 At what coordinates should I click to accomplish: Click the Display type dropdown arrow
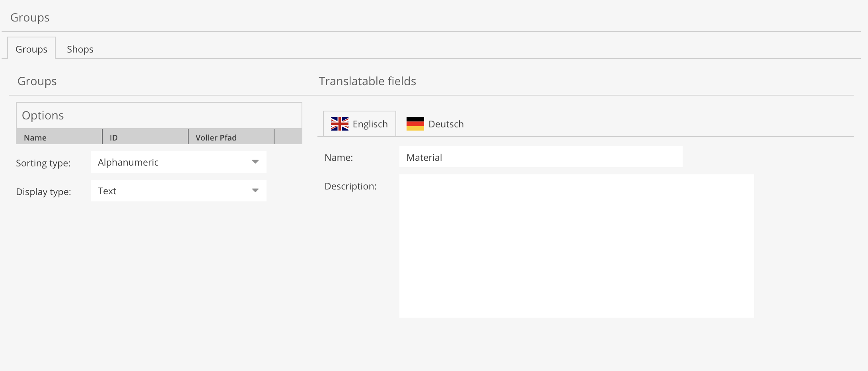255,190
